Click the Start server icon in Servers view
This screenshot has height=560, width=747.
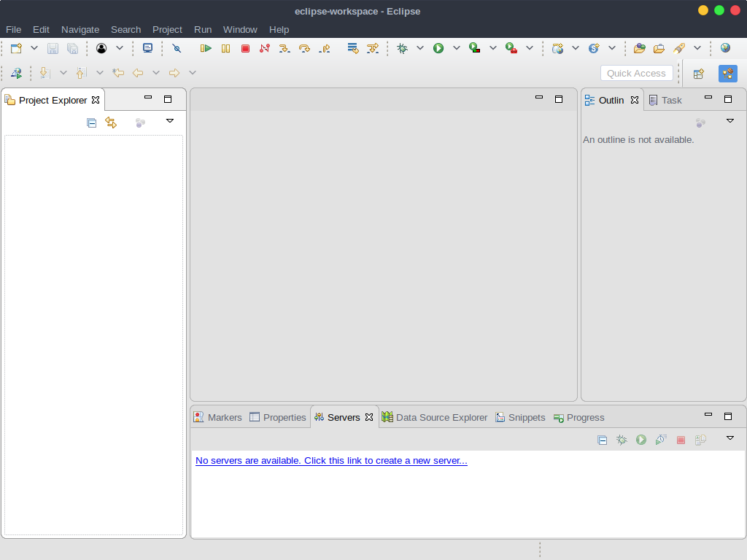[641, 440]
